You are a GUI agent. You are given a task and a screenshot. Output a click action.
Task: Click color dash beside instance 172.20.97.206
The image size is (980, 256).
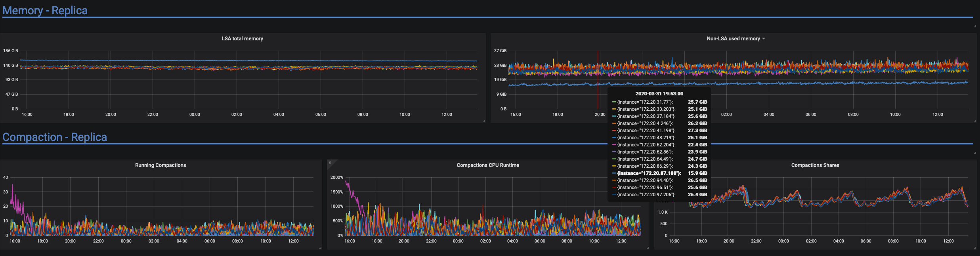[614, 195]
